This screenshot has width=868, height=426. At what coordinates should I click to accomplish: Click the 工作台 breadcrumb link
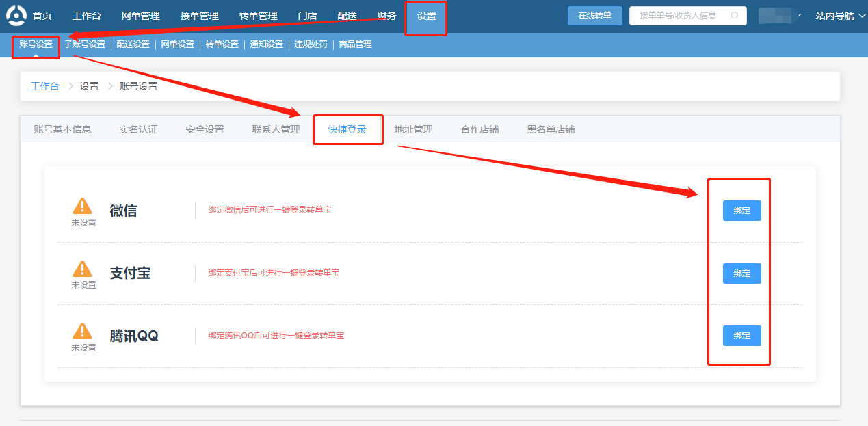pyautogui.click(x=45, y=86)
